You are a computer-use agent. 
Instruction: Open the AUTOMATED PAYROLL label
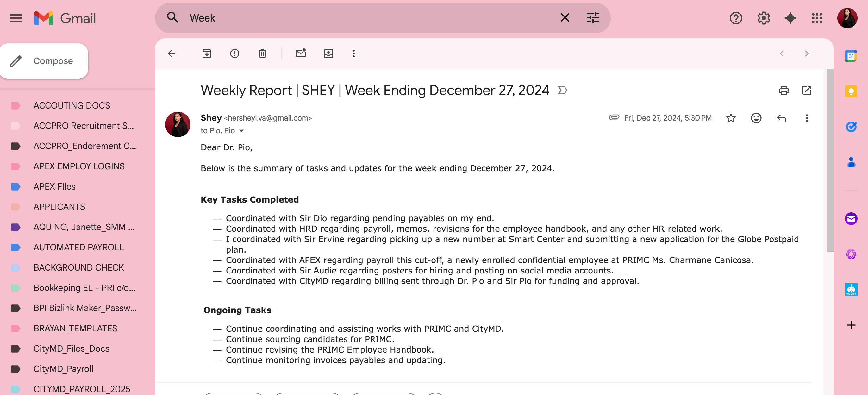point(78,247)
